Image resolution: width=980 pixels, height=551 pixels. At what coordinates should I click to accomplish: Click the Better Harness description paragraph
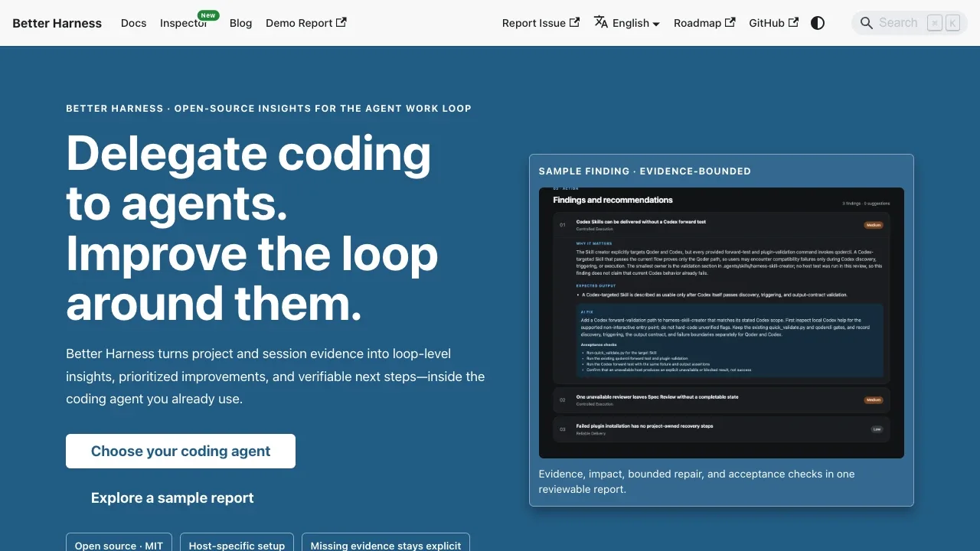(276, 377)
